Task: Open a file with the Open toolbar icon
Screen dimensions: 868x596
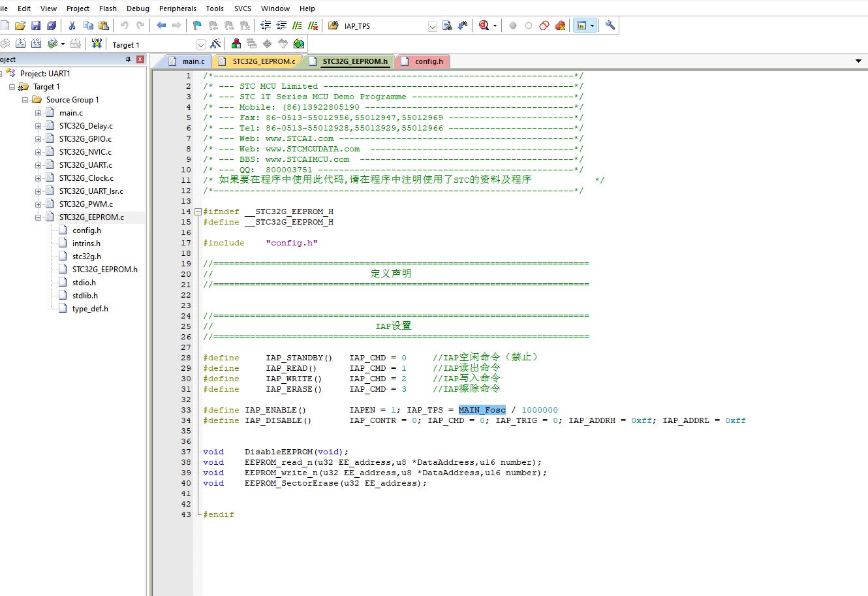Action: [x=20, y=25]
